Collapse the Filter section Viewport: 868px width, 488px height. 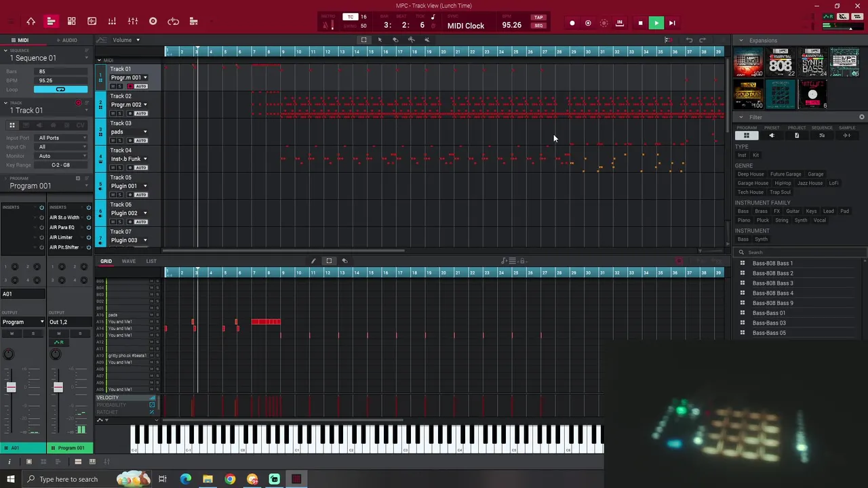(741, 117)
